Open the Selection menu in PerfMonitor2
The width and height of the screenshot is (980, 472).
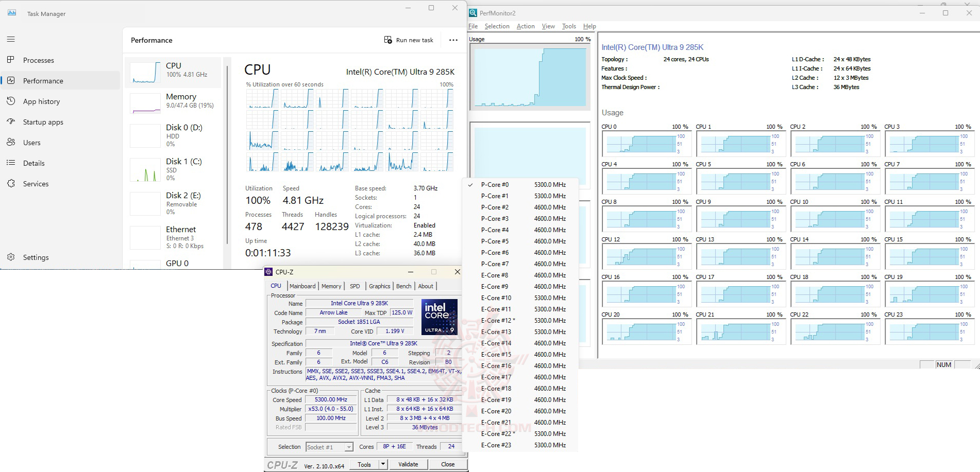497,26
